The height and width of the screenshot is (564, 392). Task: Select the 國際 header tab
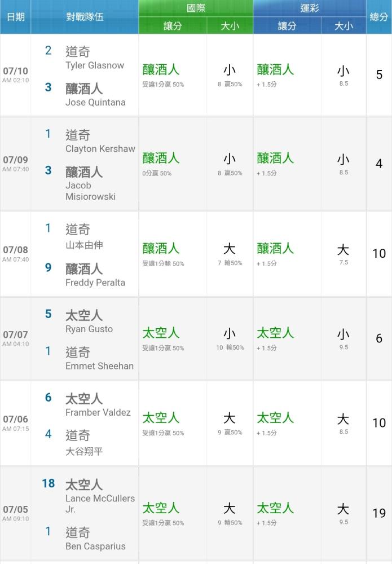(196, 8)
